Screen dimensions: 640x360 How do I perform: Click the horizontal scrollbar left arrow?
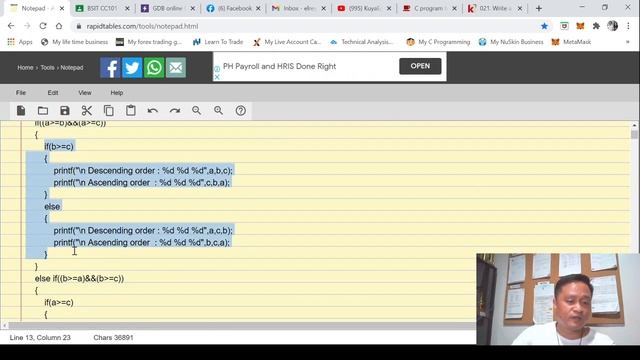point(4,325)
